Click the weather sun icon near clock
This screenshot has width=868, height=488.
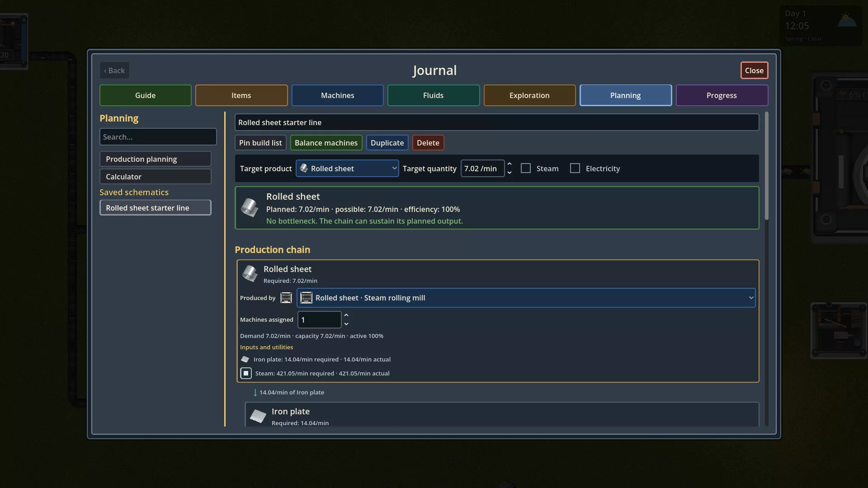[x=847, y=21]
